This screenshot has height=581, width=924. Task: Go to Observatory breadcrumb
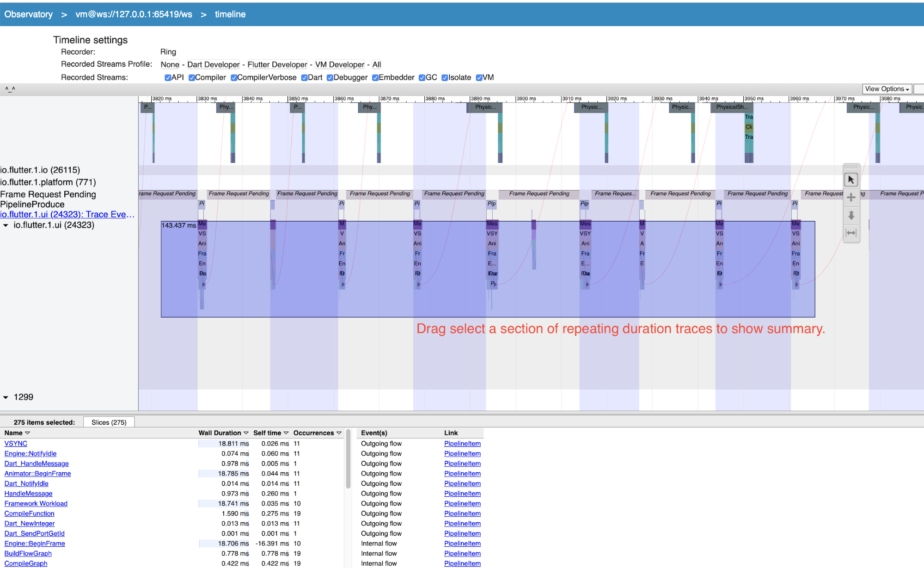point(29,14)
